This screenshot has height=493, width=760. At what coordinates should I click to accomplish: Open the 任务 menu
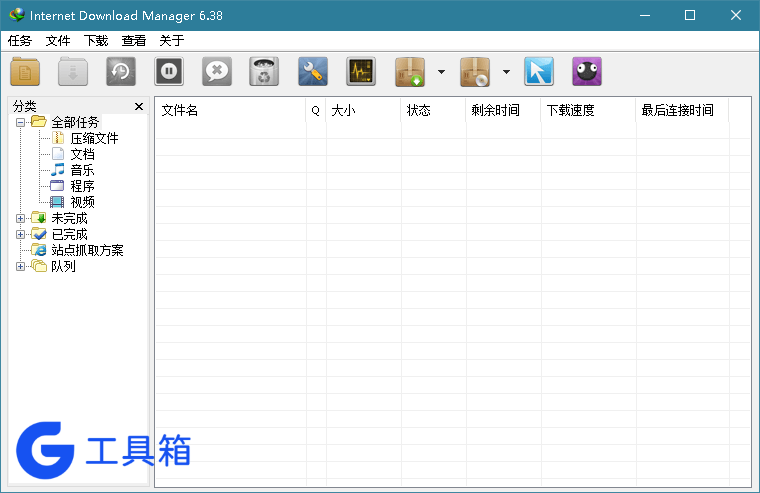(x=20, y=41)
